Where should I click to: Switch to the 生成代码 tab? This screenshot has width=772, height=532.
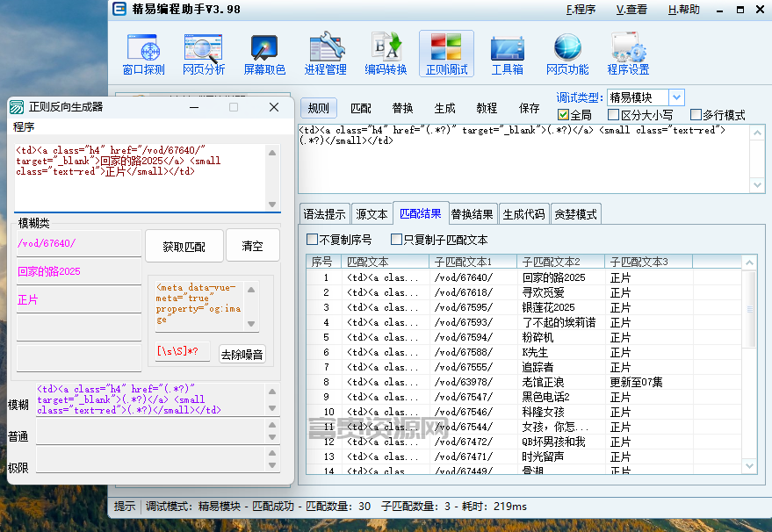(x=523, y=214)
